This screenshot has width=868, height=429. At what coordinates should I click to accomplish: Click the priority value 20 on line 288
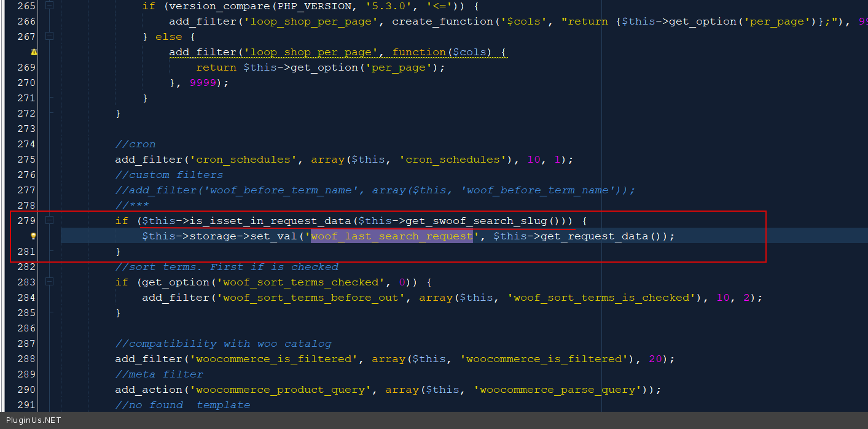click(x=655, y=359)
